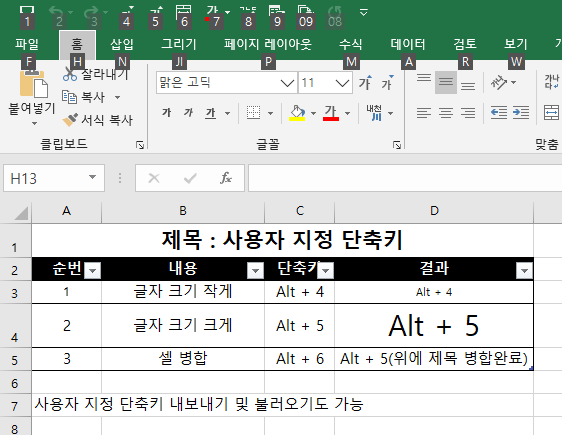Open 클립보드 group dialog launcher
The width and height of the screenshot is (562, 435).
[140, 145]
